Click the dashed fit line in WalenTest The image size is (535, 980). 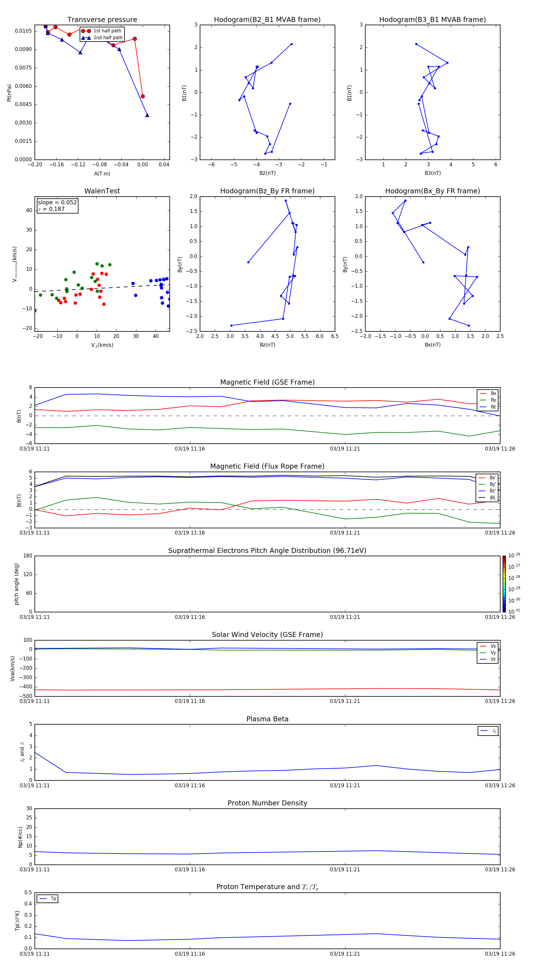pos(102,288)
